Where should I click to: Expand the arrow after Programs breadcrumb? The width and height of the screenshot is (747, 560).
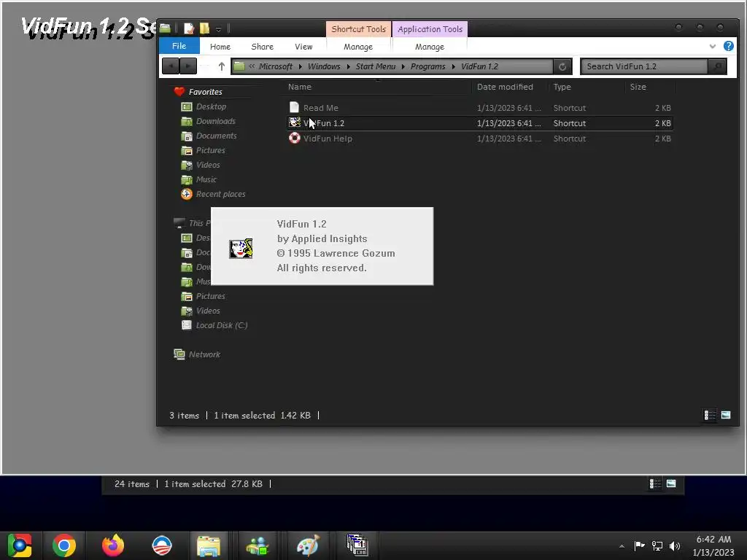pyautogui.click(x=454, y=66)
